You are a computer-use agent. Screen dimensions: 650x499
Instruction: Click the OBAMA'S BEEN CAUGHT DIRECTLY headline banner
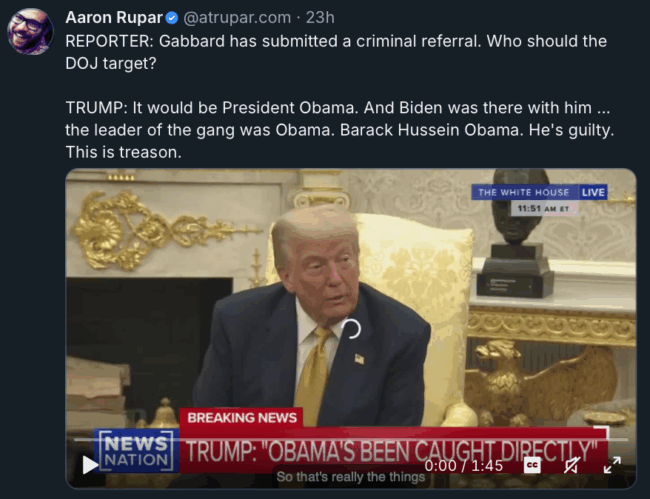(x=391, y=452)
